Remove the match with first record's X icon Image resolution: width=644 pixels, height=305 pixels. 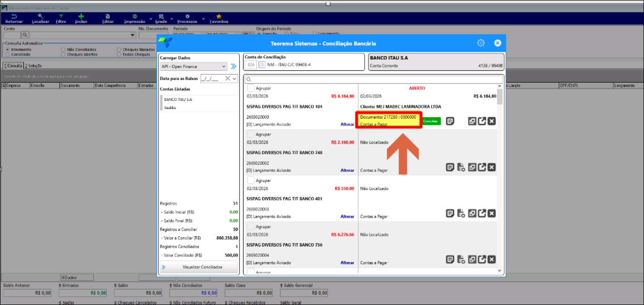pos(491,121)
